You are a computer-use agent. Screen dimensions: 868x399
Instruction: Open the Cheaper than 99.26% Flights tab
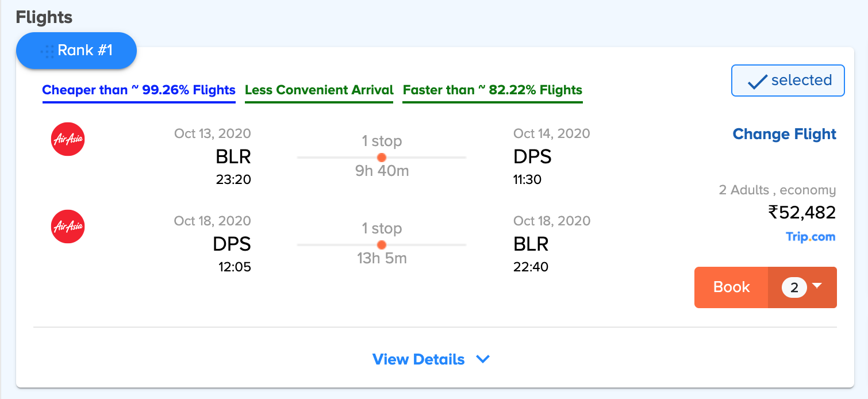click(139, 91)
